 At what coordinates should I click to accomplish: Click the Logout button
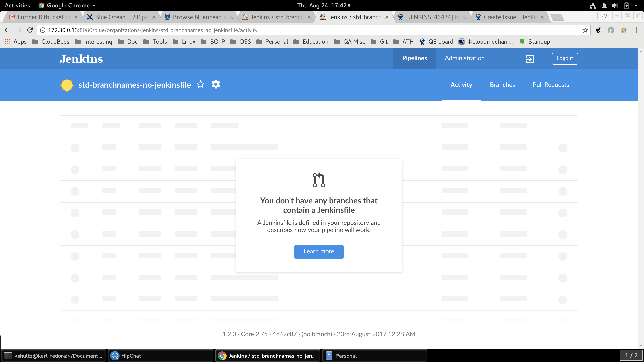pyautogui.click(x=565, y=59)
